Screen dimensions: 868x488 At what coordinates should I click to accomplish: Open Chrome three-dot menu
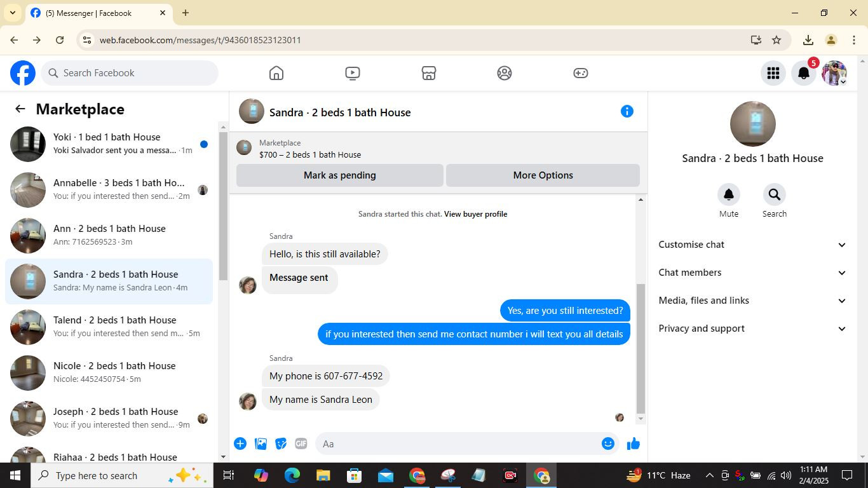tap(853, 40)
